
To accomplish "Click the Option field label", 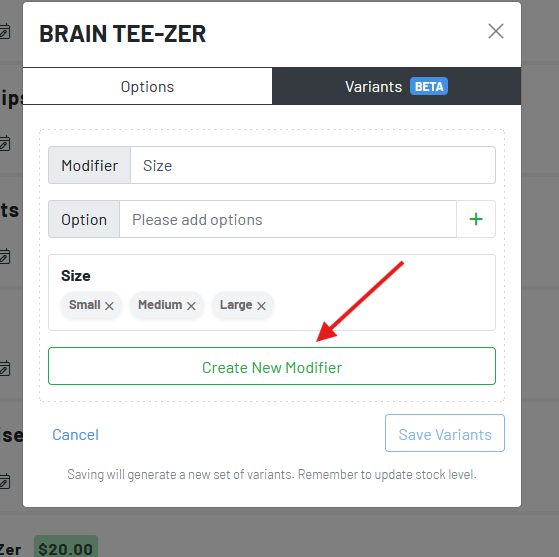I will click(x=84, y=219).
